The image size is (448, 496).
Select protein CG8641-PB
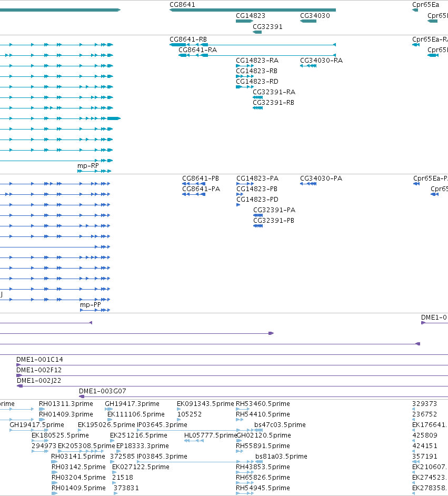pyautogui.click(x=201, y=178)
